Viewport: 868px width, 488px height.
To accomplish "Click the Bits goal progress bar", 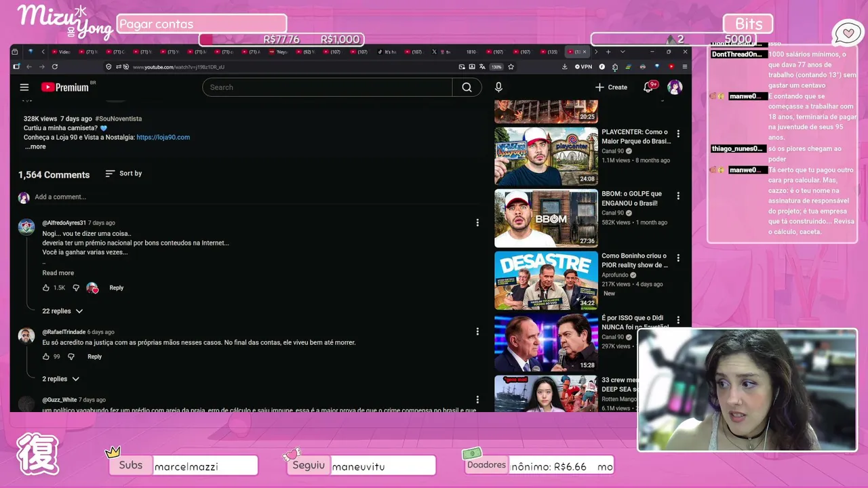I will 673,39.
